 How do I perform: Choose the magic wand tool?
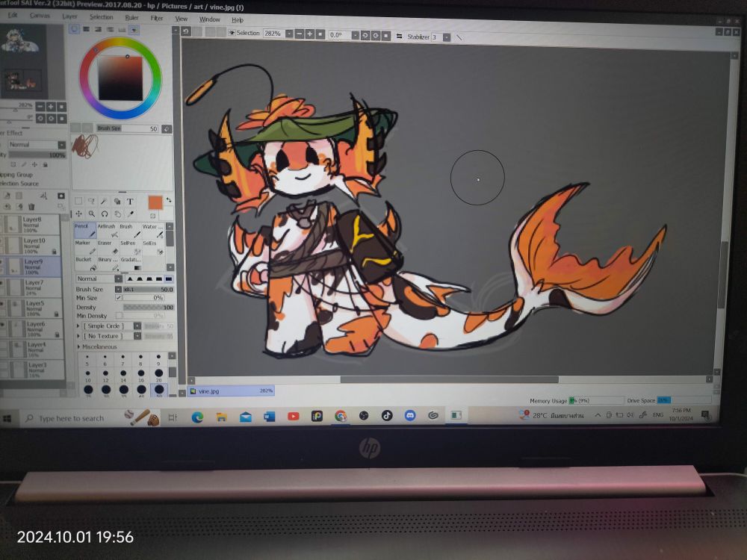coord(104,201)
